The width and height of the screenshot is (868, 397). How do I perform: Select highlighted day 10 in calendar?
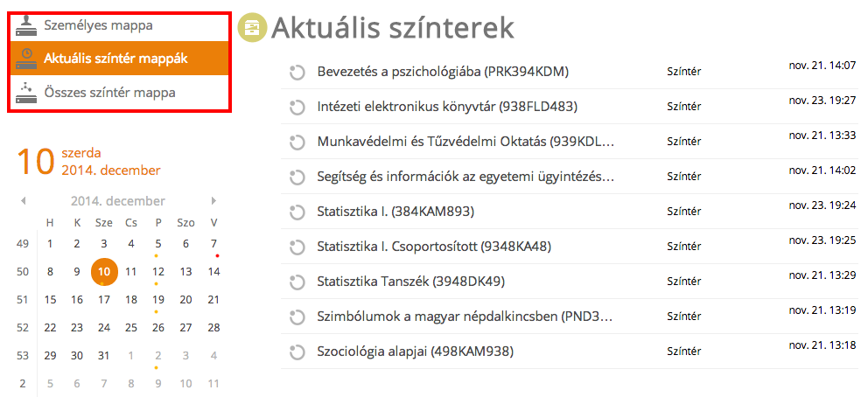[104, 271]
